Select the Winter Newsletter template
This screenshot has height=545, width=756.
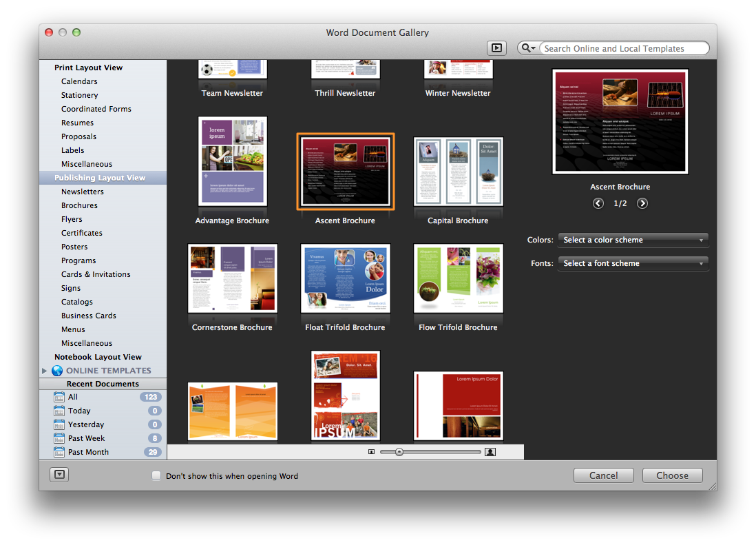click(458, 70)
